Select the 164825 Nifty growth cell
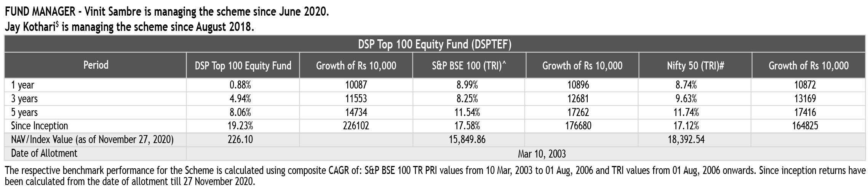868x190 pixels. click(805, 126)
